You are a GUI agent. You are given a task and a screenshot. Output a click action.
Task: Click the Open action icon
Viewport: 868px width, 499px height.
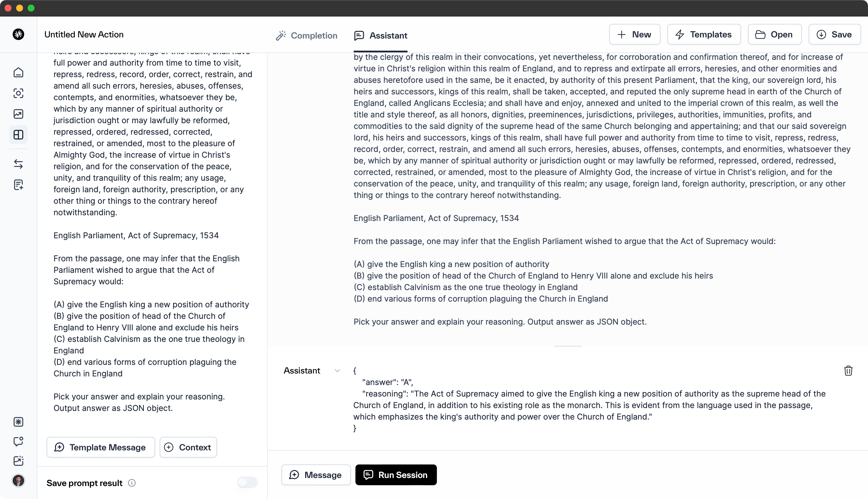761,35
